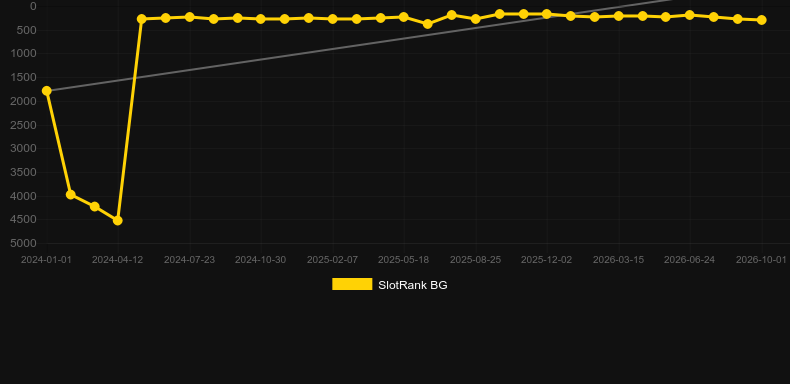Select the first data point at 2024-01-01
The image size is (790, 384).
click(47, 91)
